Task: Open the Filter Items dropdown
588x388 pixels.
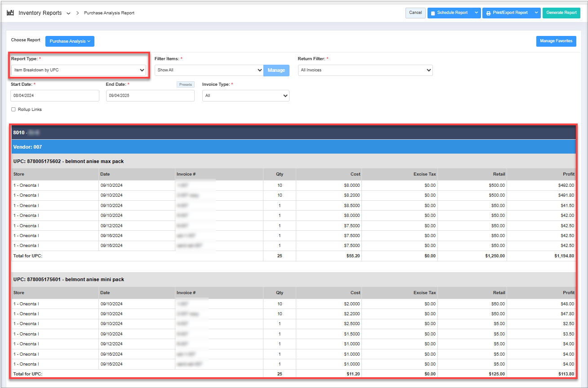Action: pos(209,70)
